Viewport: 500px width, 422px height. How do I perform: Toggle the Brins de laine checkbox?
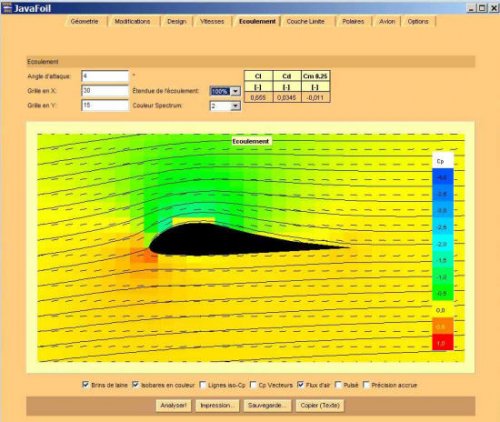pos(85,385)
